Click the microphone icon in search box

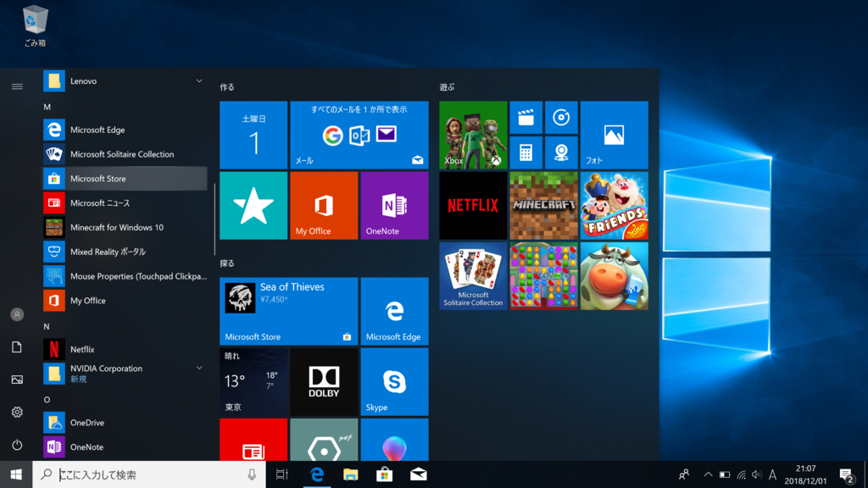point(252,474)
